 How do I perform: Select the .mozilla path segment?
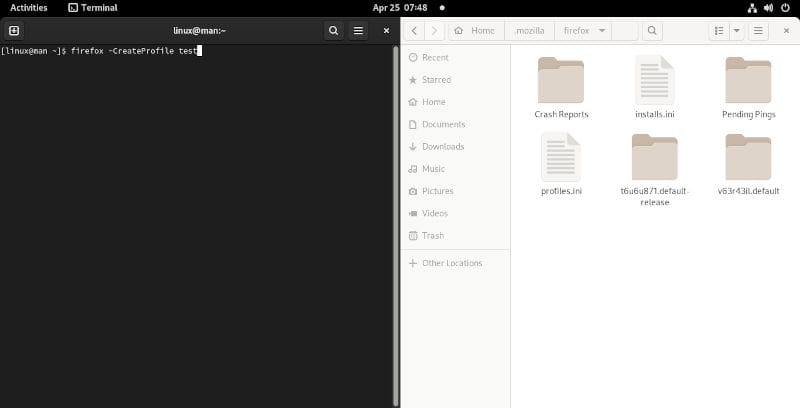click(529, 31)
